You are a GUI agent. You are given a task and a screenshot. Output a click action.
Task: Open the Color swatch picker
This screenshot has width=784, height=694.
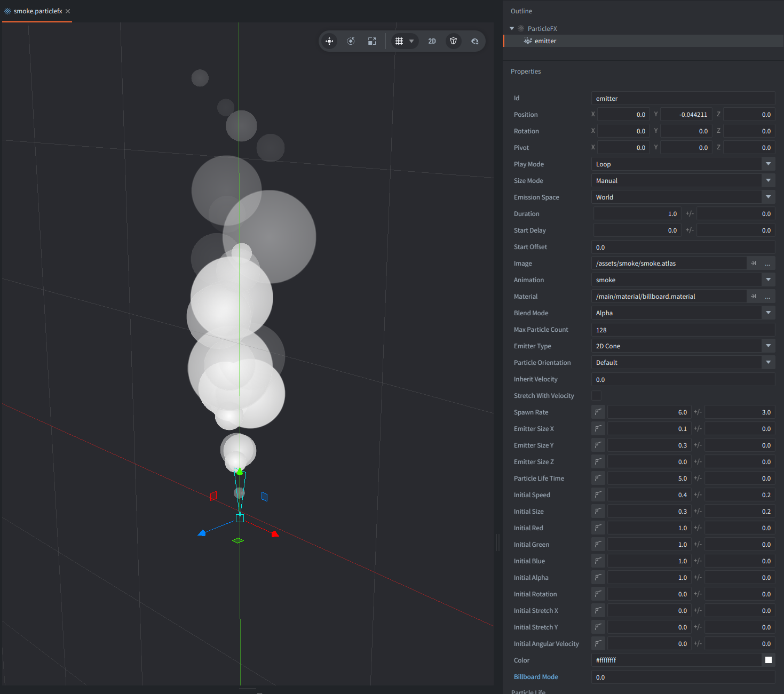pos(768,660)
